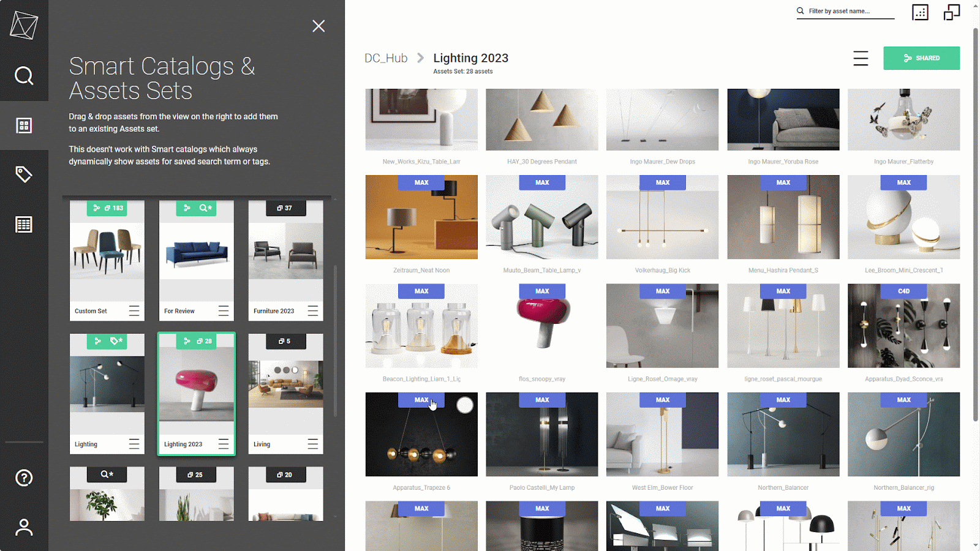Viewport: 980px width, 551px height.
Task: Click the thumbnail size grid icon
Action: click(920, 12)
